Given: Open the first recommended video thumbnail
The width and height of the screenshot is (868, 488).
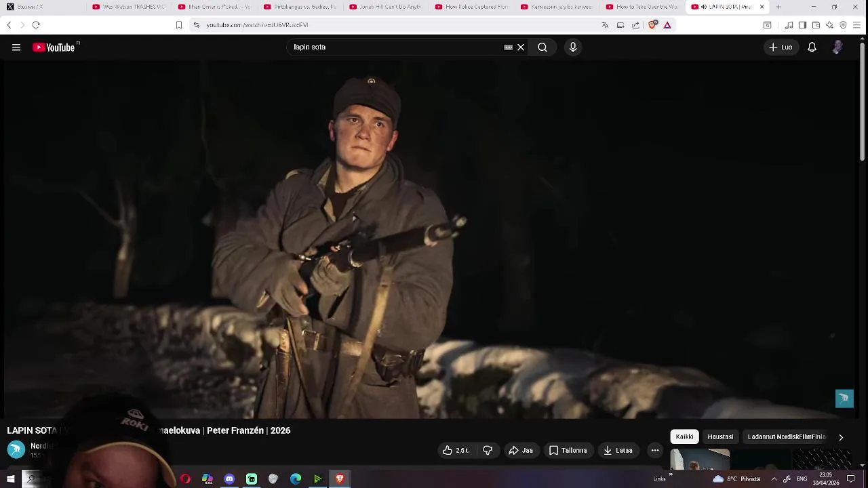Looking at the screenshot, I should [x=700, y=459].
